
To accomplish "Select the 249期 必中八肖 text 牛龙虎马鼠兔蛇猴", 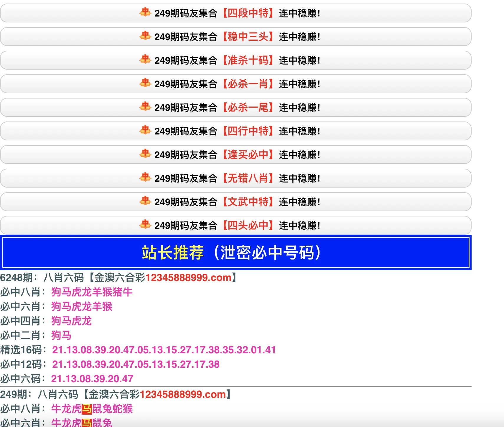I will click(x=92, y=409).
